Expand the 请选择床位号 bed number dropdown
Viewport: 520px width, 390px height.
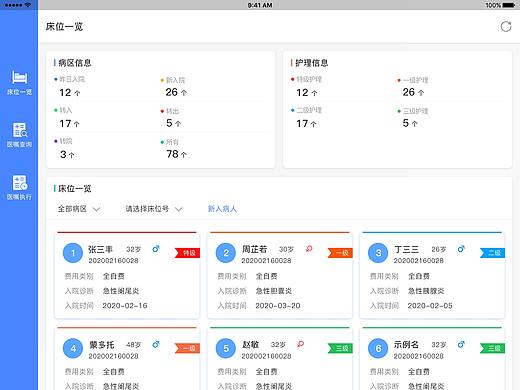click(x=154, y=209)
